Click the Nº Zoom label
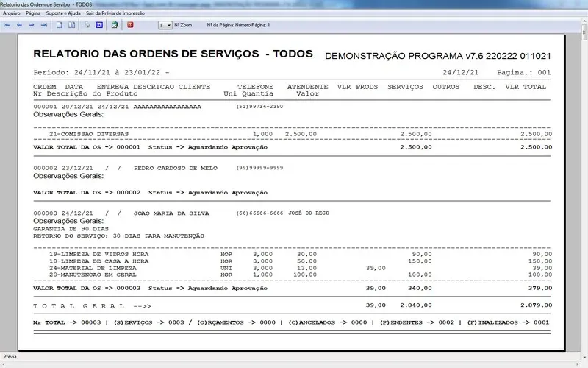The width and height of the screenshot is (588, 368). click(x=184, y=25)
